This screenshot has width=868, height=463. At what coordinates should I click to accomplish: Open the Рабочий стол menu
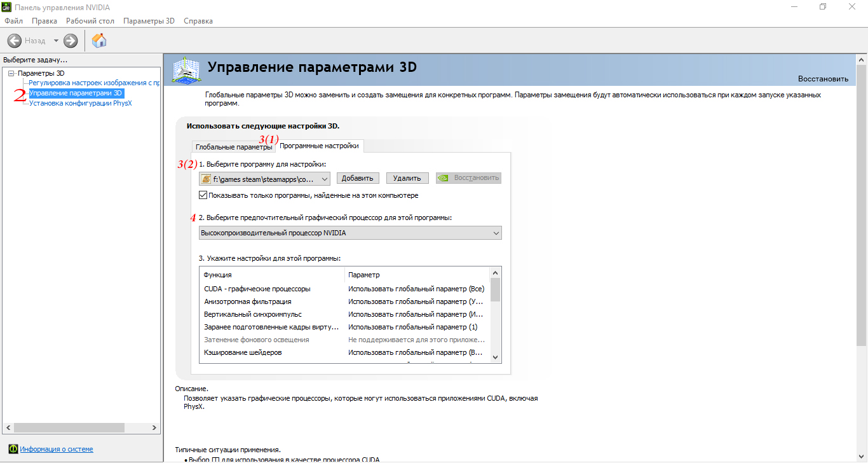(90, 21)
